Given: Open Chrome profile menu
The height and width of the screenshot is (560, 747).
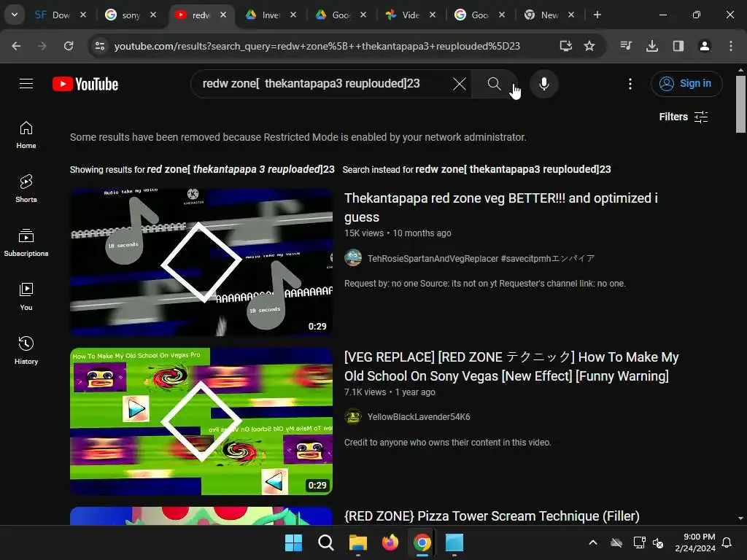Looking at the screenshot, I should click(x=705, y=46).
